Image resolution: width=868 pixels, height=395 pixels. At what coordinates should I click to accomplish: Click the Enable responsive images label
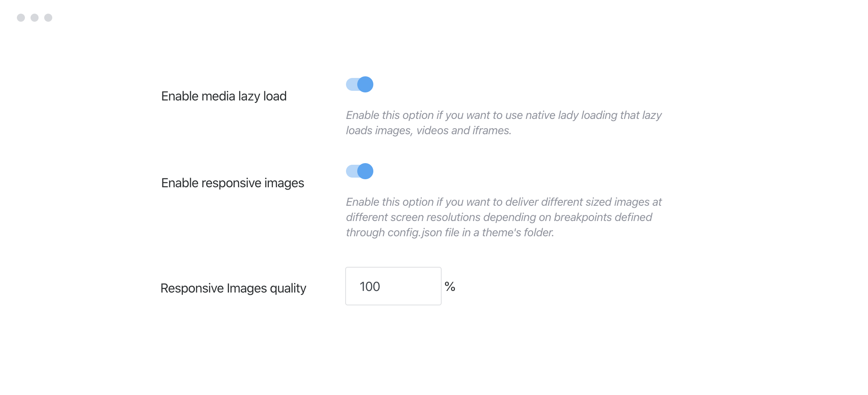point(232,183)
